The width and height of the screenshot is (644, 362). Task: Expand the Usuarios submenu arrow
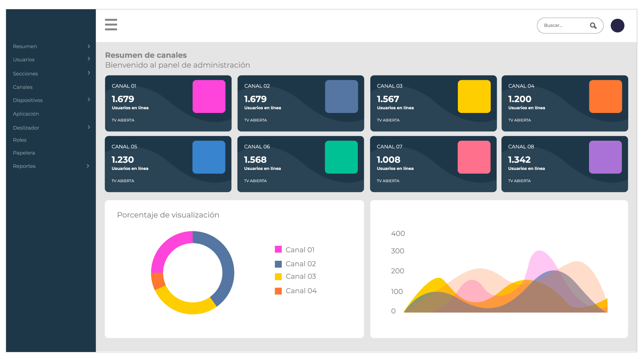coord(89,59)
